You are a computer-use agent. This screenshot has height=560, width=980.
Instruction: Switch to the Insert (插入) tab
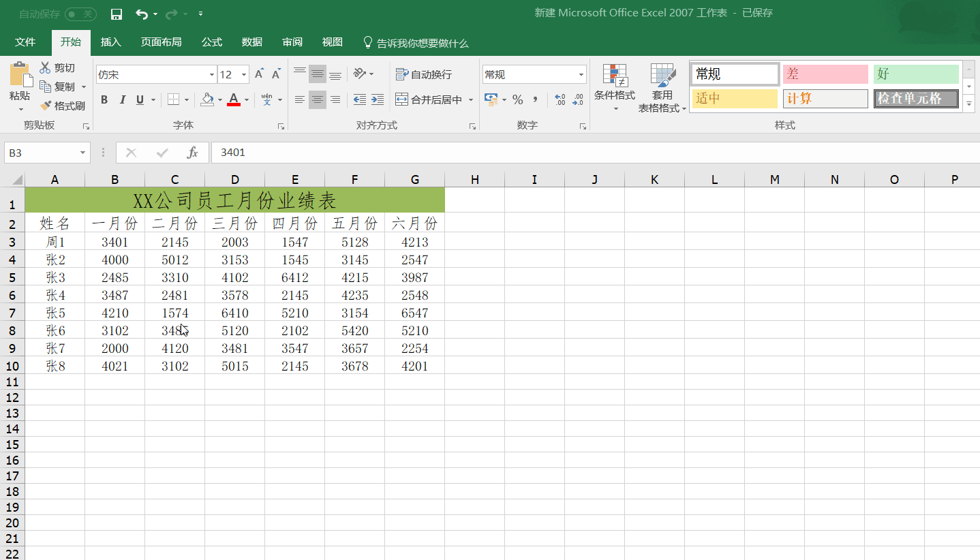pos(110,42)
